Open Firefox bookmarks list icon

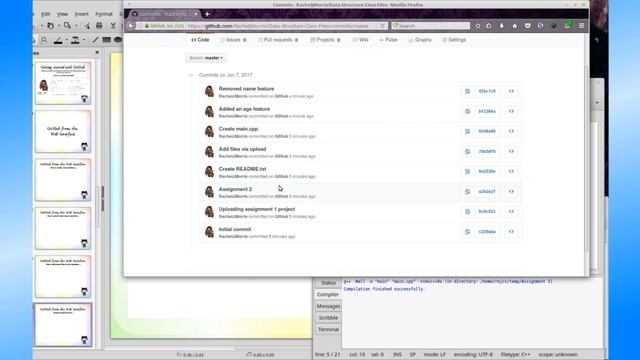click(489, 26)
